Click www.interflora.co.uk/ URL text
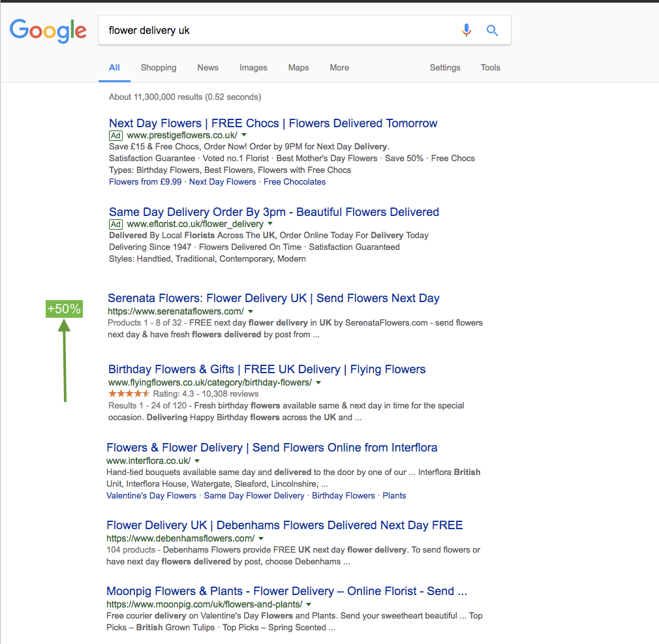Viewport: 659px width, 644px height. tap(148, 461)
